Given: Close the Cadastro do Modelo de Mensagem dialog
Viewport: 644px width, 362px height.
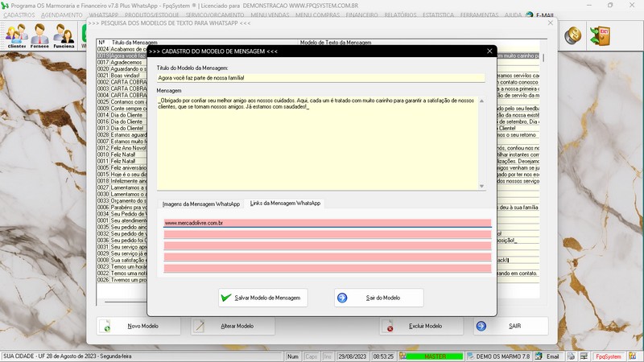Looking at the screenshot, I should pos(489,51).
